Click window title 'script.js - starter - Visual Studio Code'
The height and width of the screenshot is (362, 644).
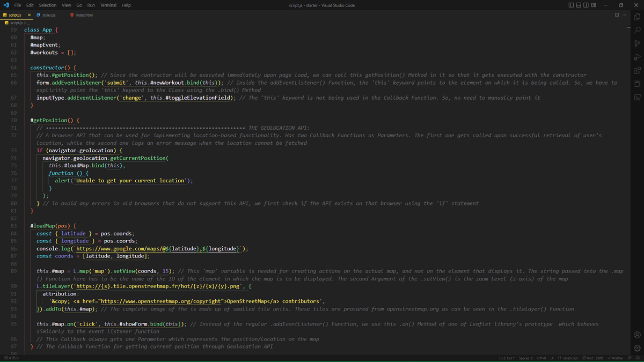point(321,5)
